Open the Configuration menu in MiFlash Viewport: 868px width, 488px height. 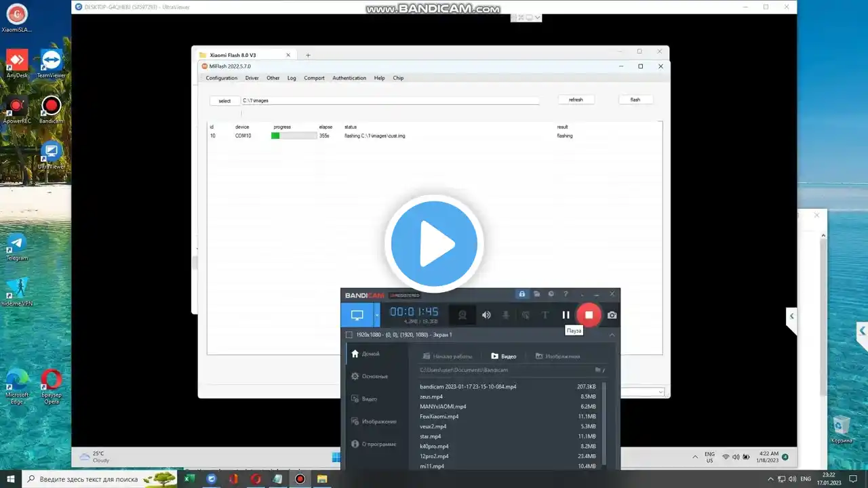[x=222, y=78]
